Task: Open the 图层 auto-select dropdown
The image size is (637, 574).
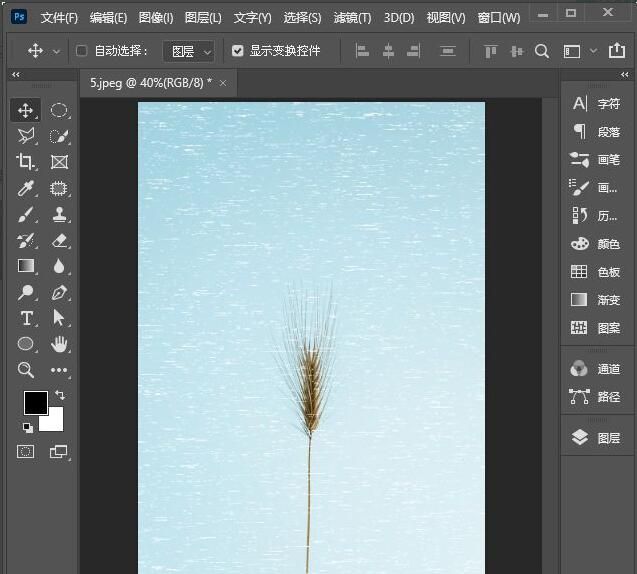Action: point(189,51)
